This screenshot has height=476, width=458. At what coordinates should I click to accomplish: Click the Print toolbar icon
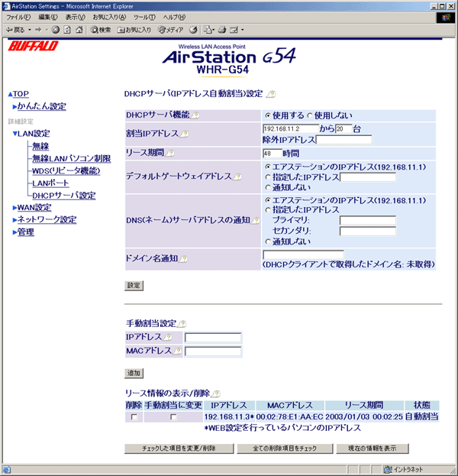222,30
